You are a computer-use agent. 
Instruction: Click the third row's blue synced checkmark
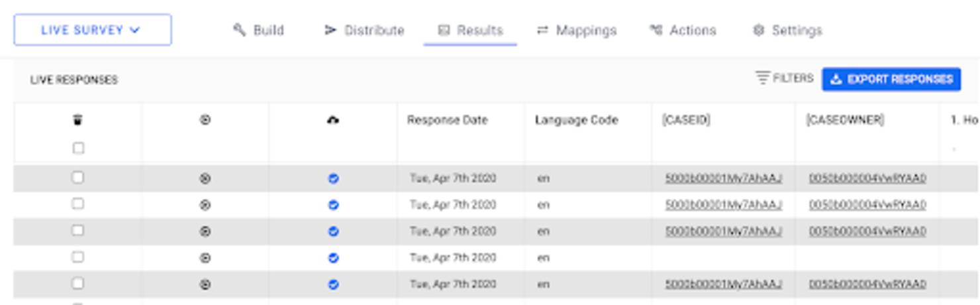(x=334, y=231)
